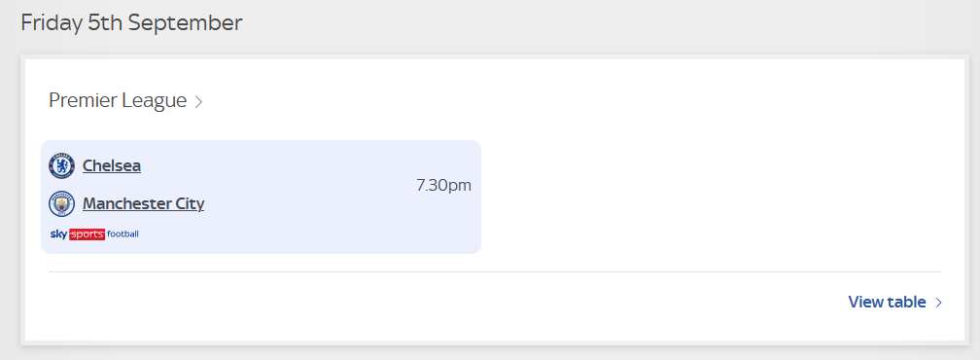980x360 pixels.
Task: Select the Friday 5th September date heading
Action: coord(131,23)
